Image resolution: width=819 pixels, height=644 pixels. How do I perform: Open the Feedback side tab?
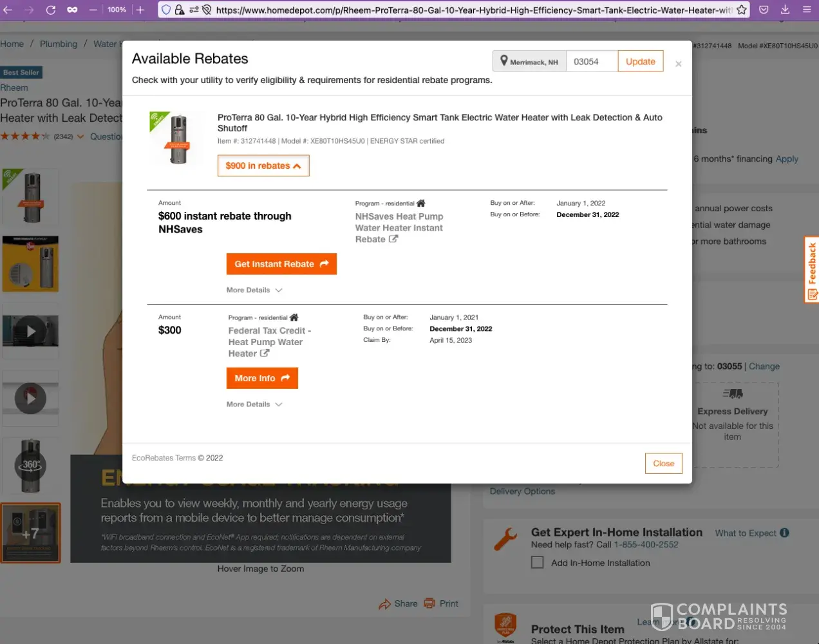tap(812, 269)
